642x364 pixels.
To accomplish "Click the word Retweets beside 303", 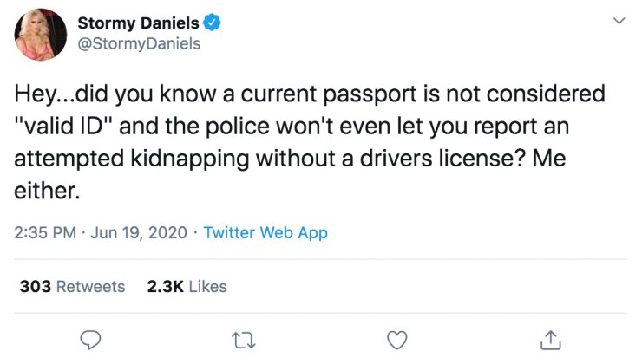I will point(90,286).
